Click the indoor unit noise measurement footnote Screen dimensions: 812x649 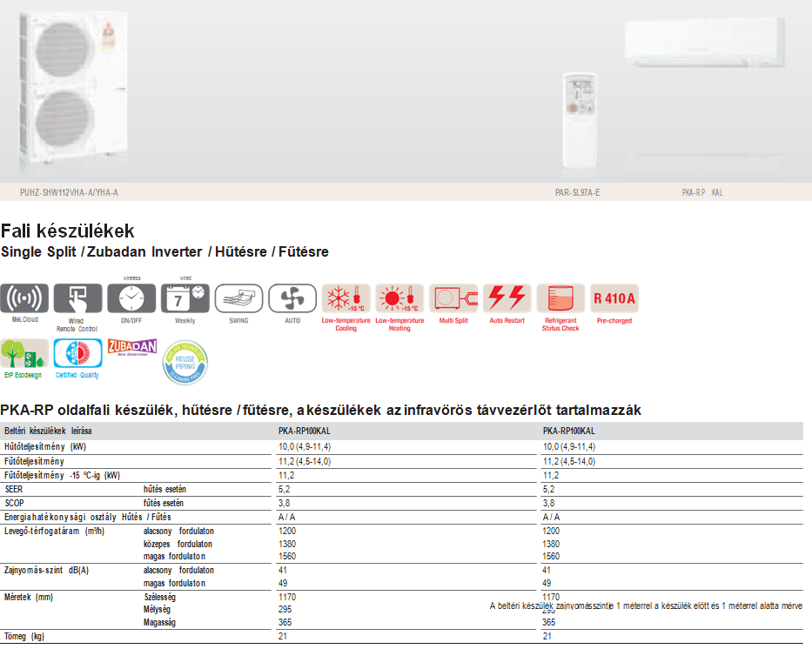point(646,606)
